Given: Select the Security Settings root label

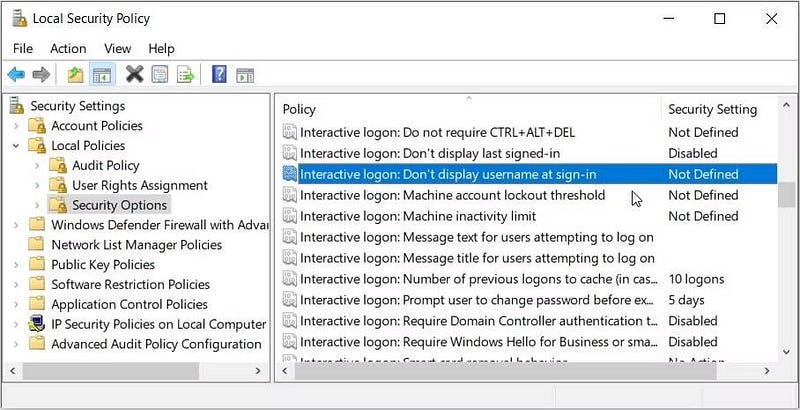Looking at the screenshot, I should click(78, 106).
